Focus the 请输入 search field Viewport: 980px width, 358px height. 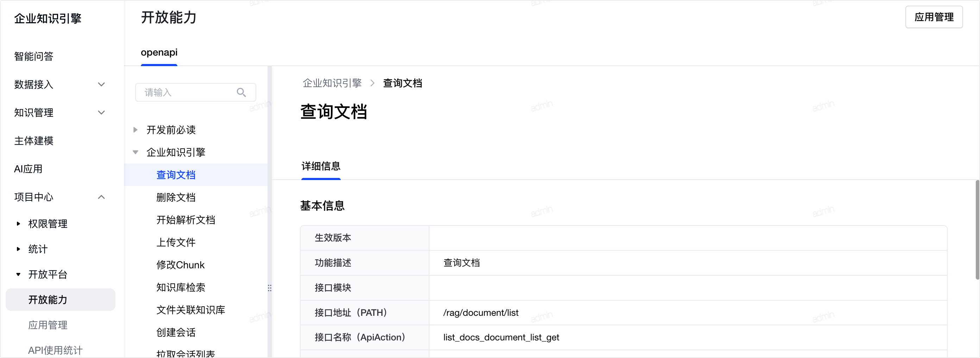(196, 92)
